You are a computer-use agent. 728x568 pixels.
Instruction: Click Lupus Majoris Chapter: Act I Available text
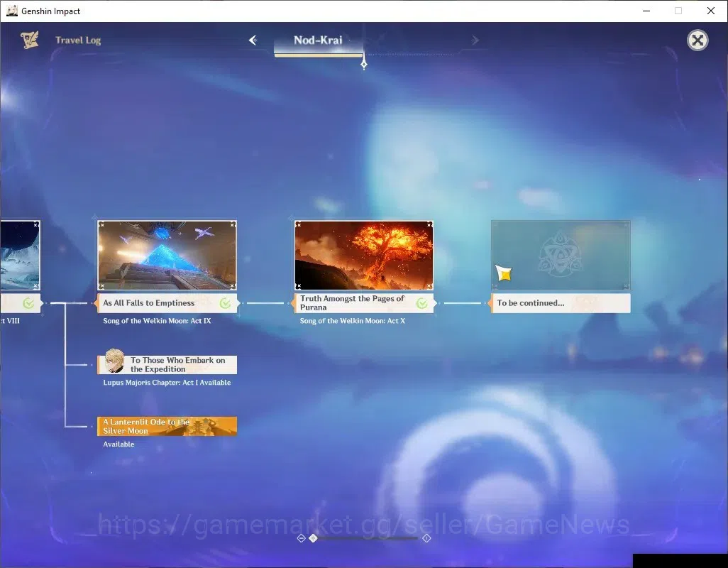coord(167,383)
